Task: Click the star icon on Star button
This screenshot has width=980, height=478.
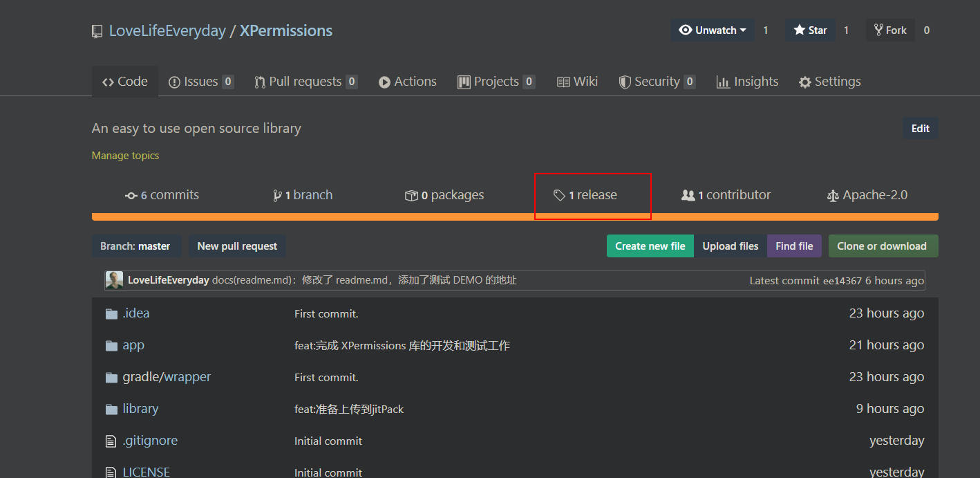Action: click(800, 30)
